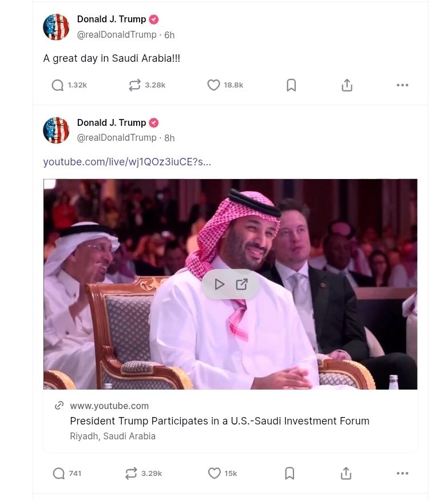
Task: Repost the "A great day in Saudi Arabia" post
Action: (134, 85)
